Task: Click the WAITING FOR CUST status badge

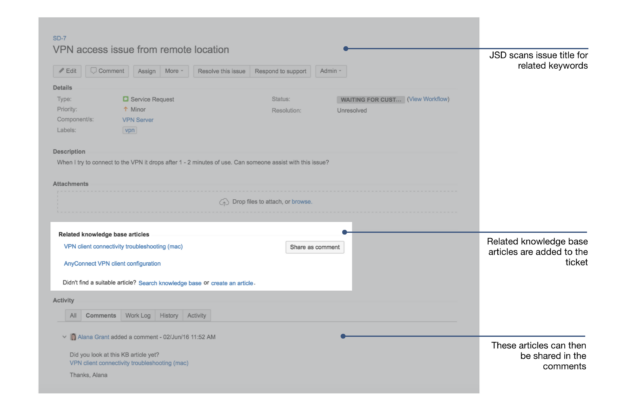Action: coord(370,100)
